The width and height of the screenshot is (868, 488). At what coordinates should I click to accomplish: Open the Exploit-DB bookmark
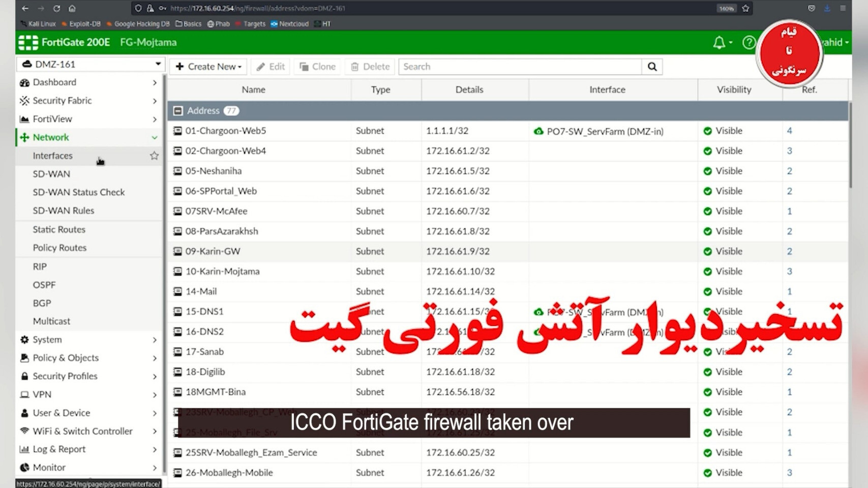(x=81, y=24)
